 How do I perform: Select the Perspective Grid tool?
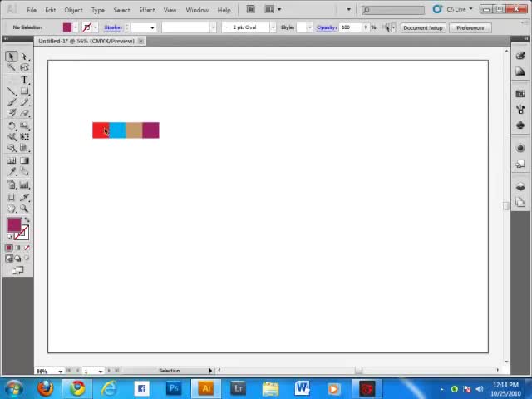(24, 148)
